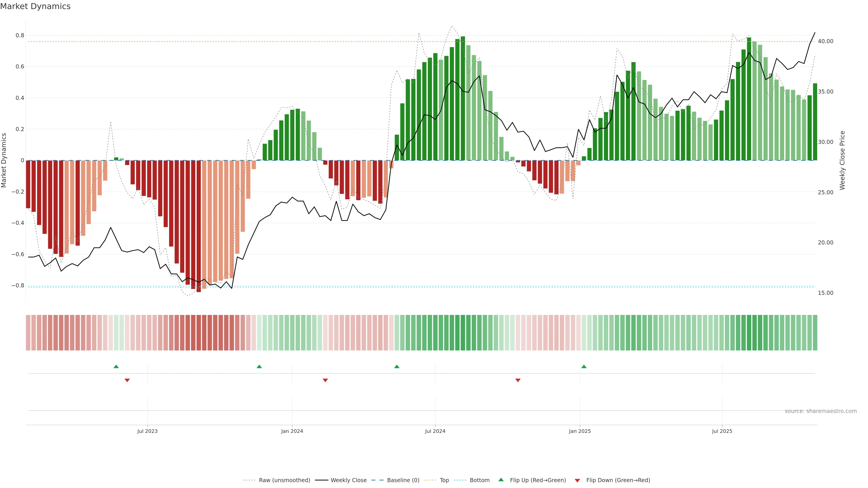The width and height of the screenshot is (868, 488).
Task: Click the Jul 2024 x-axis label
Action: [x=435, y=431]
